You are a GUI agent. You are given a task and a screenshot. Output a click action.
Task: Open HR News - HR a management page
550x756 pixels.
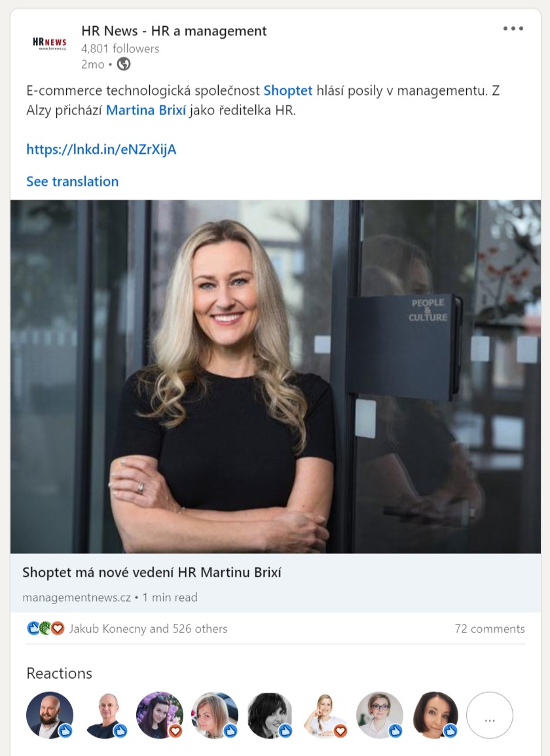coord(174,31)
